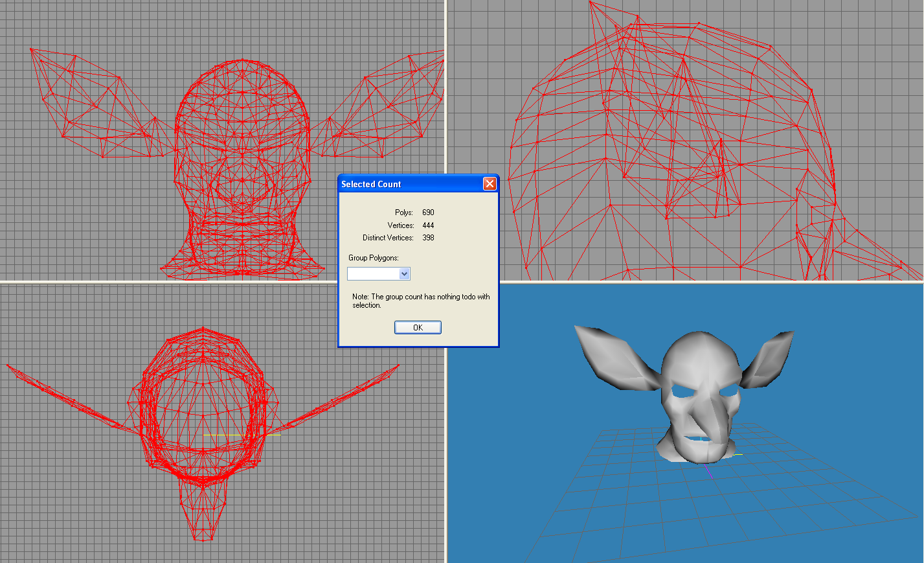Select the shaded goblin head in 3D view
Screen dimensions: 924x563
pos(701,395)
